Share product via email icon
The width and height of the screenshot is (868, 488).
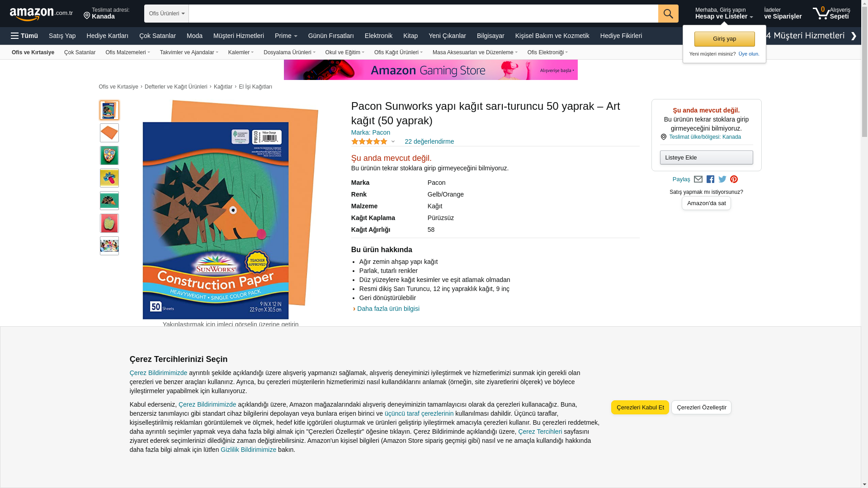coord(698,179)
